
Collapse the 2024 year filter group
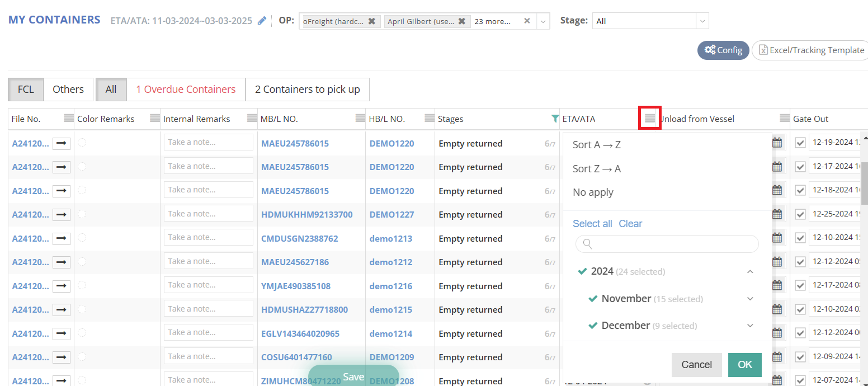750,271
